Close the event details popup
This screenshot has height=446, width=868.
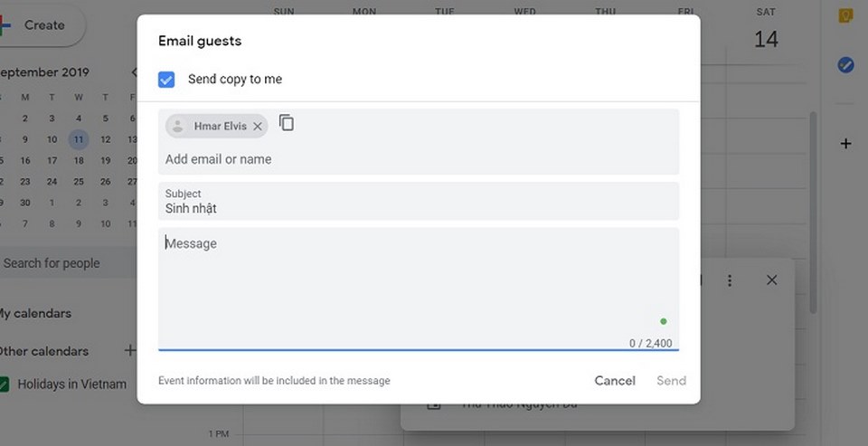(771, 280)
